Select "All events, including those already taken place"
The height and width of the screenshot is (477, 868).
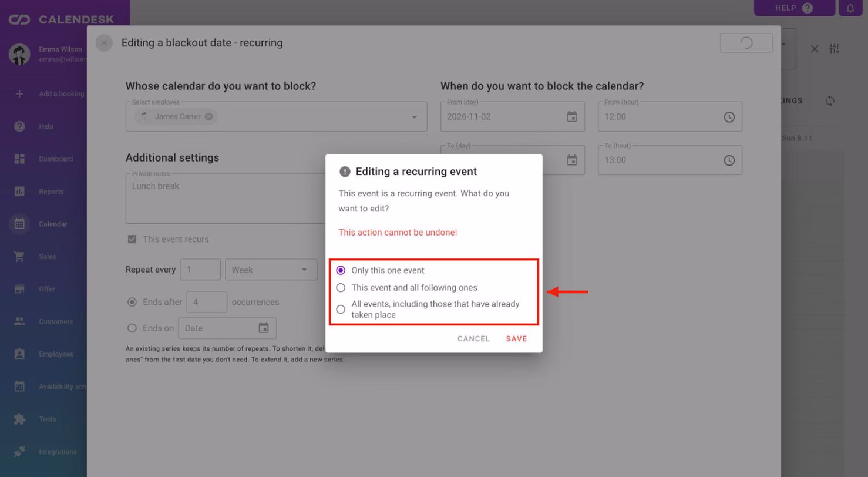tap(341, 310)
